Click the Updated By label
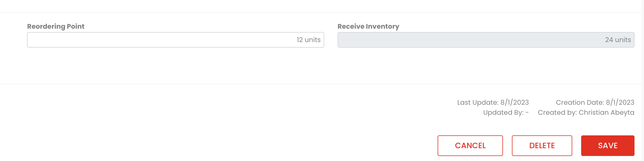This screenshot has width=644, height=161. (503, 113)
